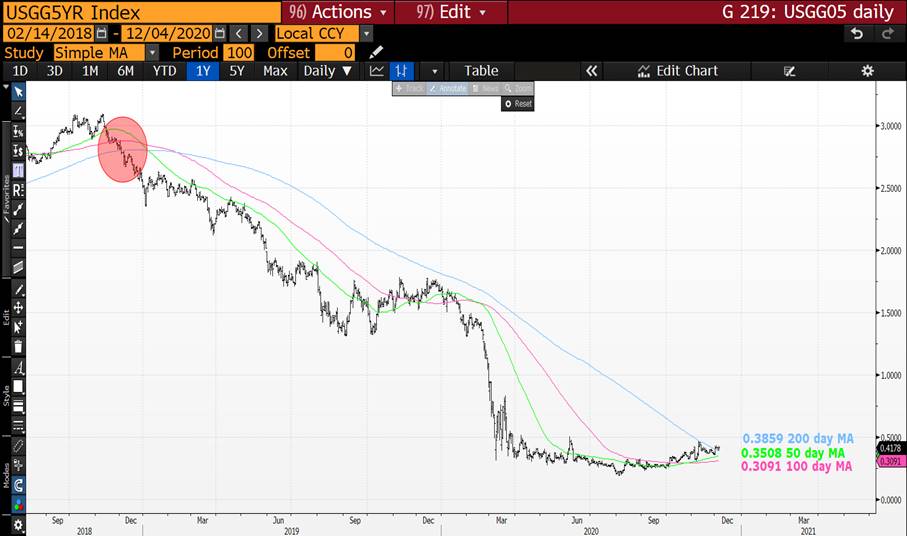The height and width of the screenshot is (536, 907).
Task: Click the Edit Chart button
Action: coord(678,71)
